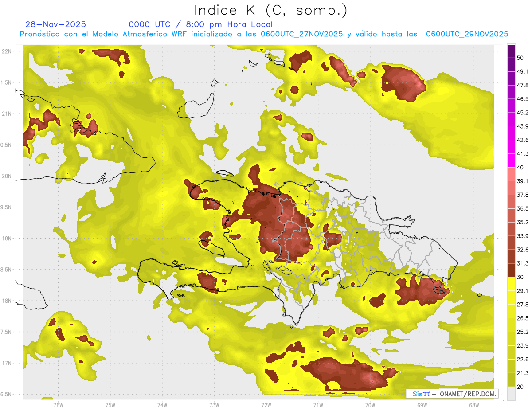
Task: Click the '71W' longitude label
Action: click(x=318, y=405)
